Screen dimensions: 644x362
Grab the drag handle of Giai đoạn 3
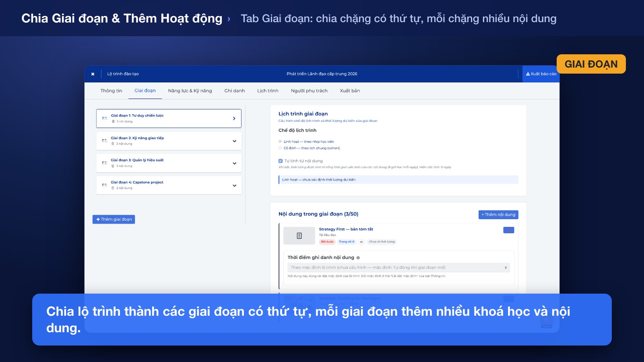[x=104, y=163]
